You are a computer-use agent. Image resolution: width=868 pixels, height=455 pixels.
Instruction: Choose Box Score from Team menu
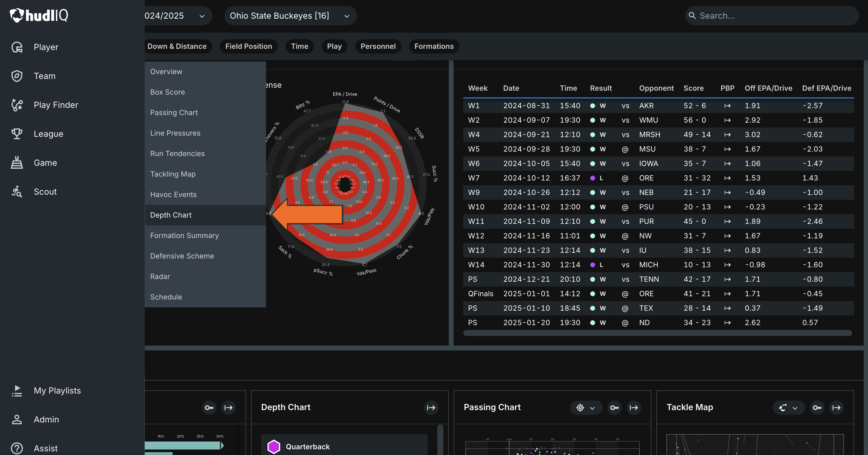(205, 92)
